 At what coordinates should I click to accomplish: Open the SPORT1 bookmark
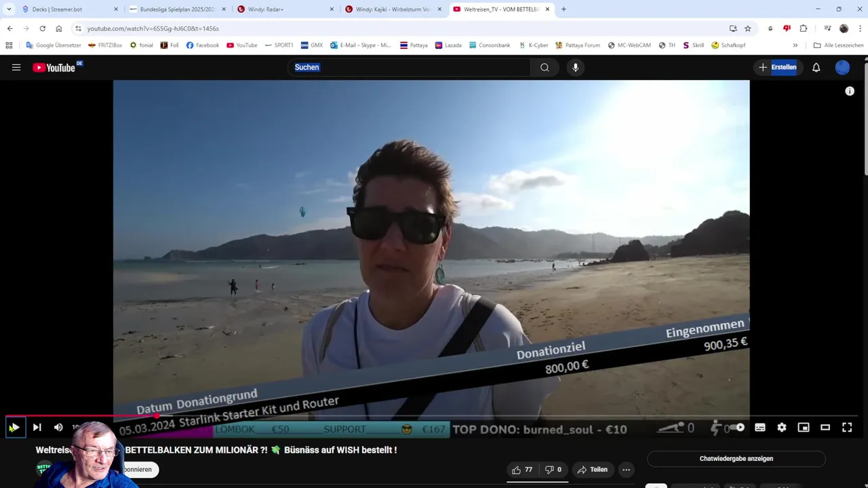pos(279,45)
